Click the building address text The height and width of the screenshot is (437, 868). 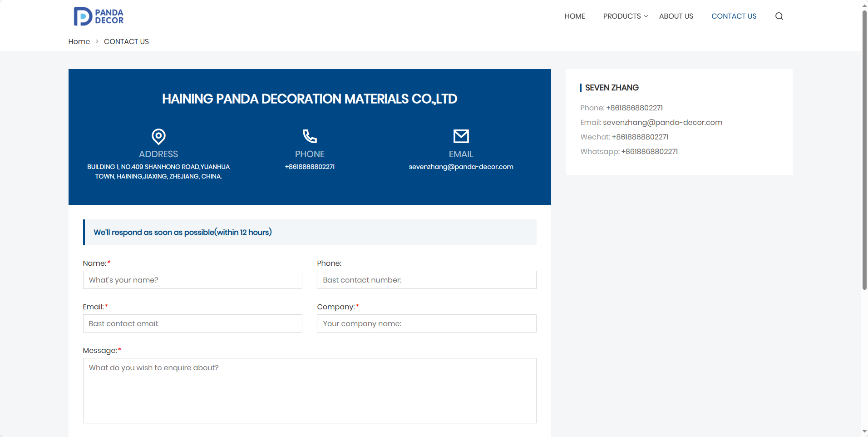(x=158, y=172)
